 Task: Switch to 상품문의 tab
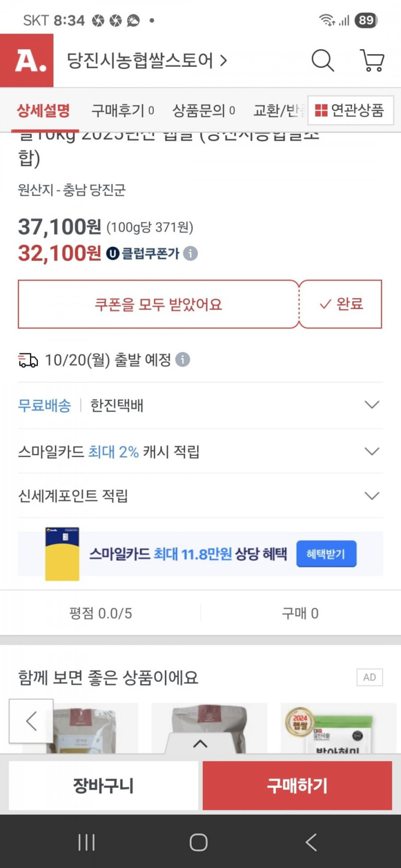(x=203, y=111)
